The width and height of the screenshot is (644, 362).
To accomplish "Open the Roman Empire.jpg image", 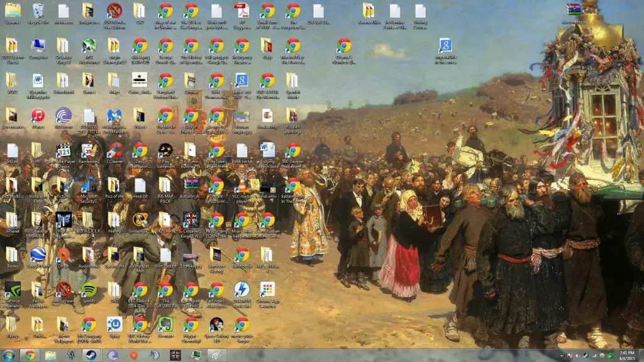I will tap(241, 121).
